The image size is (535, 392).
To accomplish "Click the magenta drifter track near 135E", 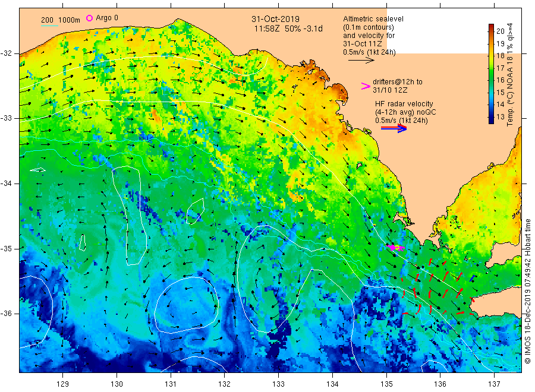I will tap(395, 247).
